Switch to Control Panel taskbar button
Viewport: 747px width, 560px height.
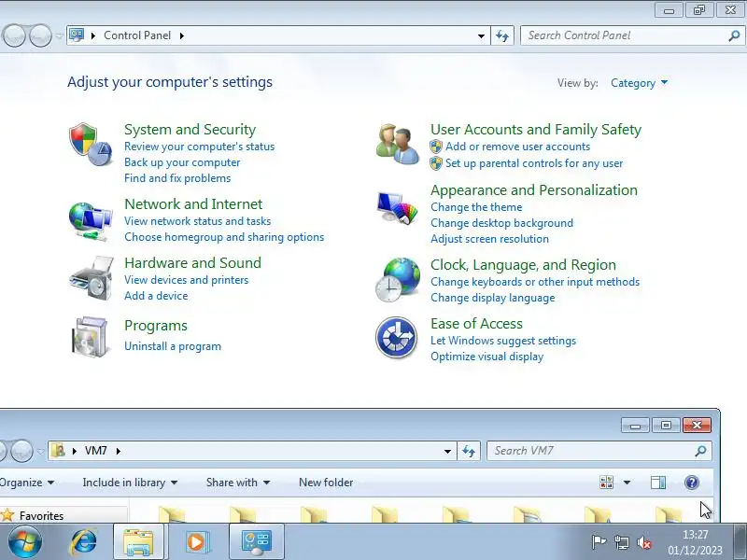click(257, 542)
